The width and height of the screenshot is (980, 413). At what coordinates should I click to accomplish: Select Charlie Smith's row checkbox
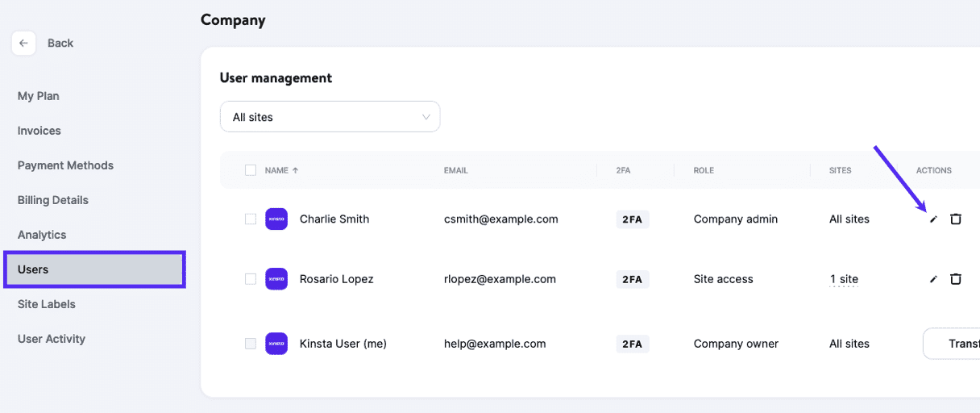coord(251,219)
